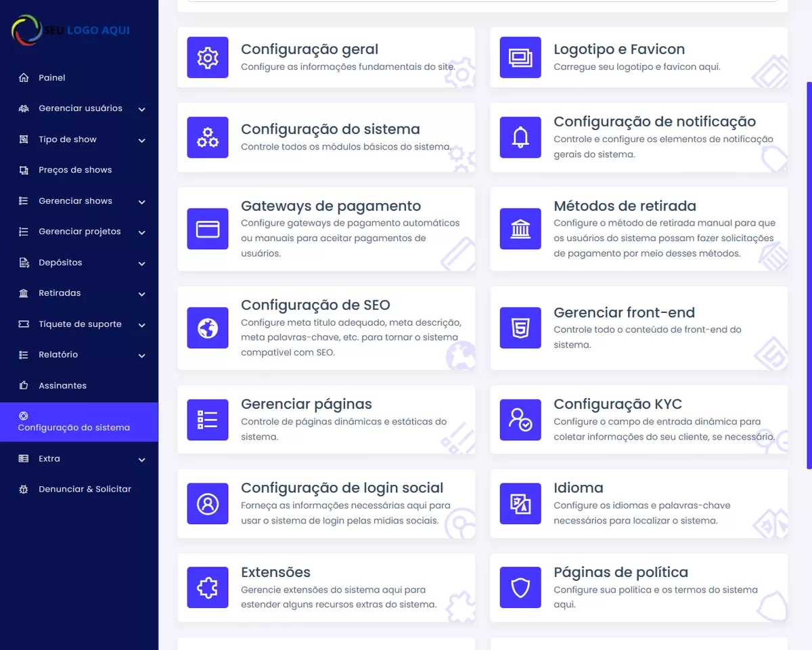The image size is (812, 650).
Task: Open the Gerenciar páginas settings link
Action: click(x=306, y=404)
